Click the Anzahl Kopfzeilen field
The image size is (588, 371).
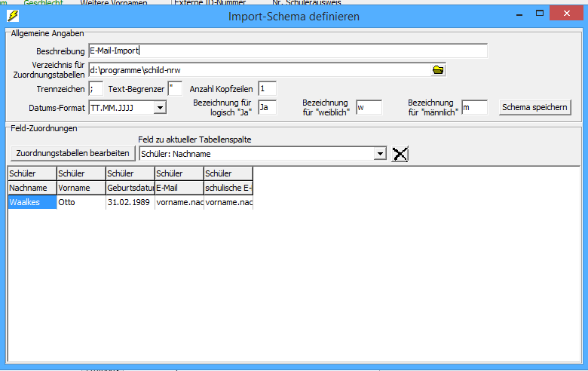point(267,89)
